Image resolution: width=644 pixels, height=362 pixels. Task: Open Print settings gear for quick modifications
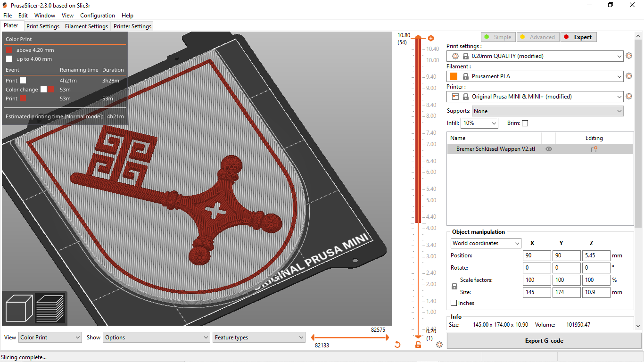point(628,56)
